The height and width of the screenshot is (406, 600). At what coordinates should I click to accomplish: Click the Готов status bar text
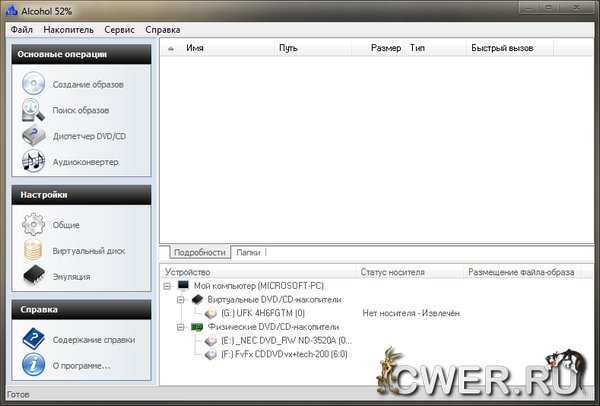pos(18,395)
